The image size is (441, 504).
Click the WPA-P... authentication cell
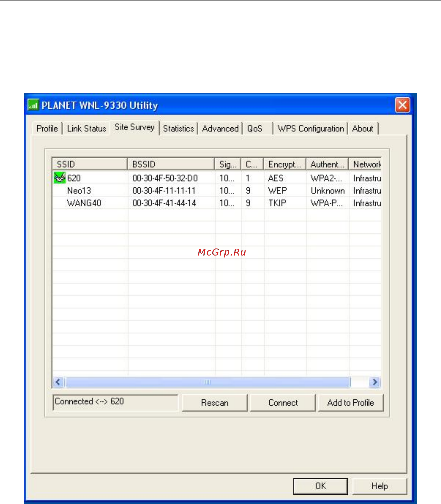(x=326, y=203)
